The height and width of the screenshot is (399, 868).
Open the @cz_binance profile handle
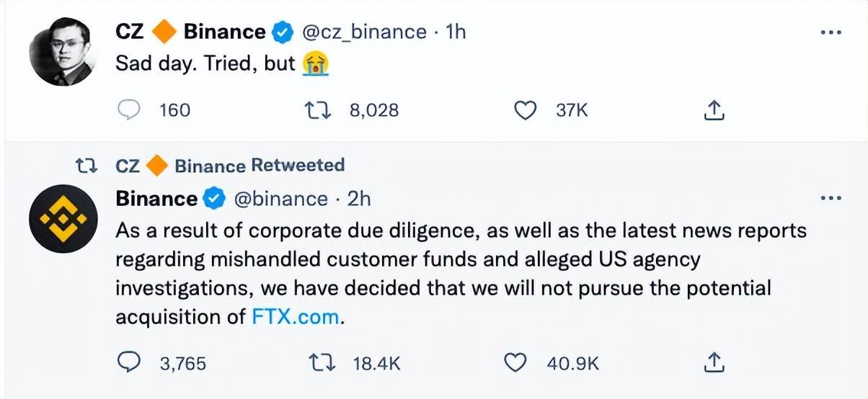pyautogui.click(x=363, y=32)
